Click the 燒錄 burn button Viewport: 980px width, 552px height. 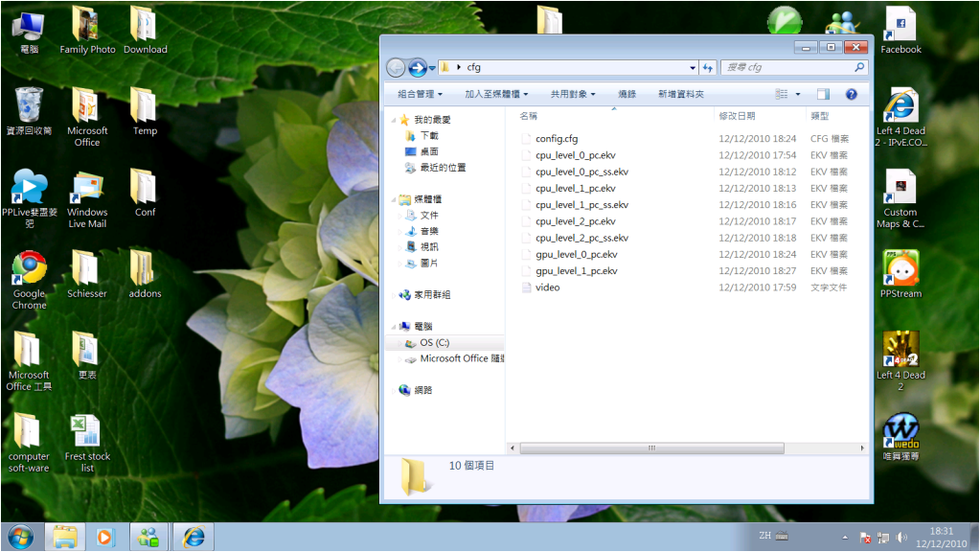click(x=627, y=94)
